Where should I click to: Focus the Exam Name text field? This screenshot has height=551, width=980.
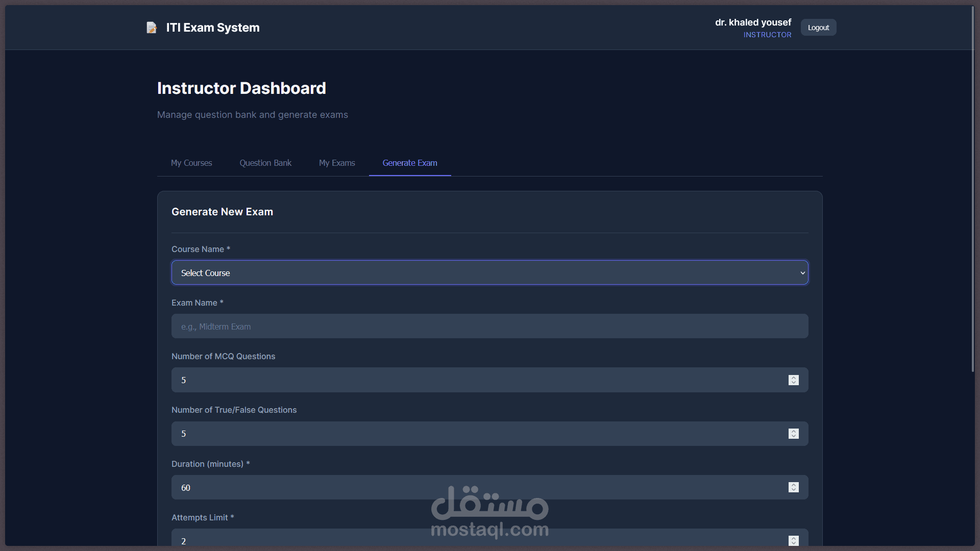pos(489,327)
